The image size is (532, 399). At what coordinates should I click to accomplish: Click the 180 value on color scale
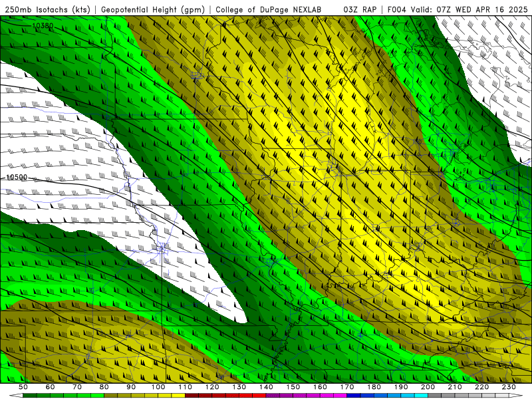[374, 387]
